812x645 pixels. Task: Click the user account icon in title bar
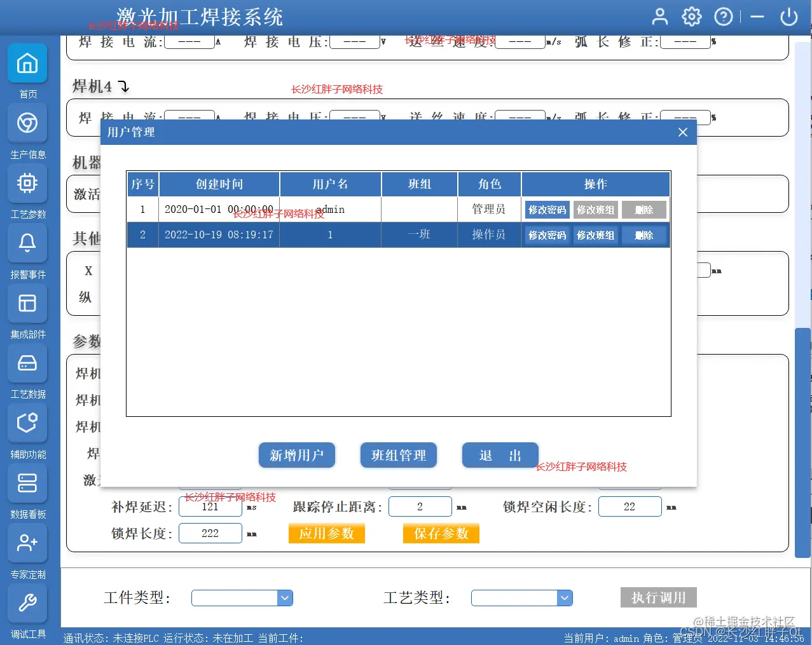(x=659, y=17)
